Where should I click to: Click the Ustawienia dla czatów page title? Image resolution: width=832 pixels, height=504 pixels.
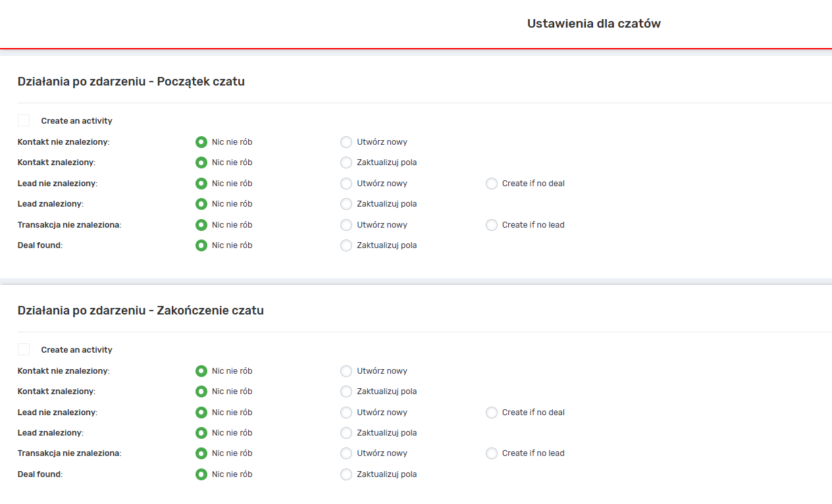[x=593, y=24]
